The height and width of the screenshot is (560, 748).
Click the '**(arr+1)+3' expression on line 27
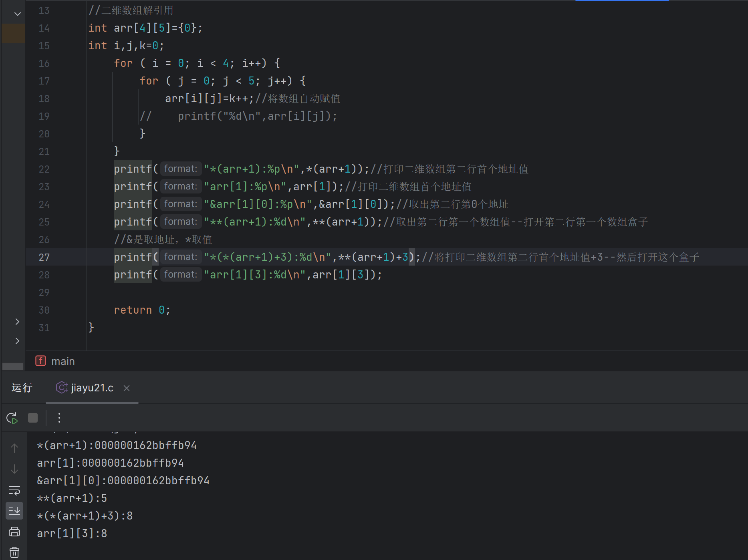point(373,257)
